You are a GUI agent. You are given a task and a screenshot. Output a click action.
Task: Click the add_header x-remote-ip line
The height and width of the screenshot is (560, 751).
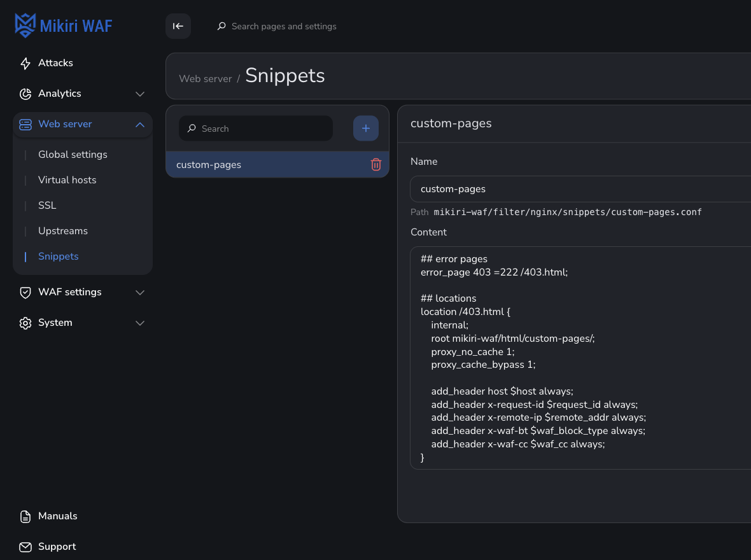[538, 417]
